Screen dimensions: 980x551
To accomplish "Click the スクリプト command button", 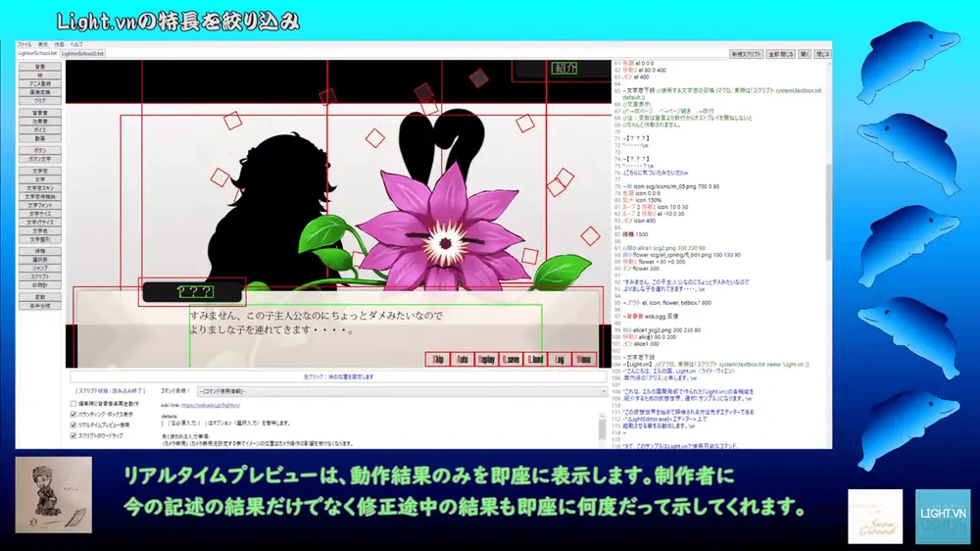I will 40,276.
